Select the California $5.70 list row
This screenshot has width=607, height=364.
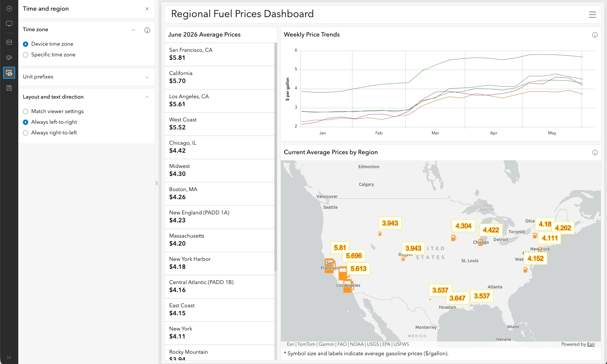click(x=219, y=78)
